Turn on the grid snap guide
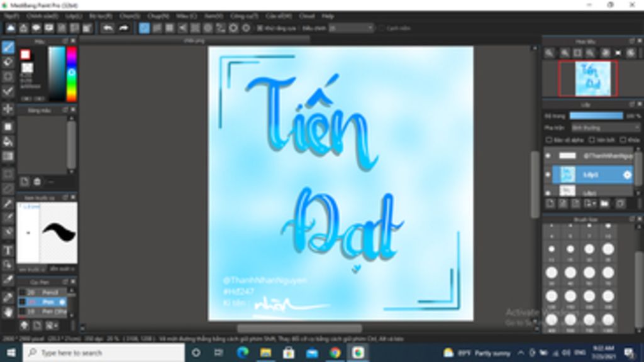644x362 pixels. pyautogui.click(x=169, y=28)
